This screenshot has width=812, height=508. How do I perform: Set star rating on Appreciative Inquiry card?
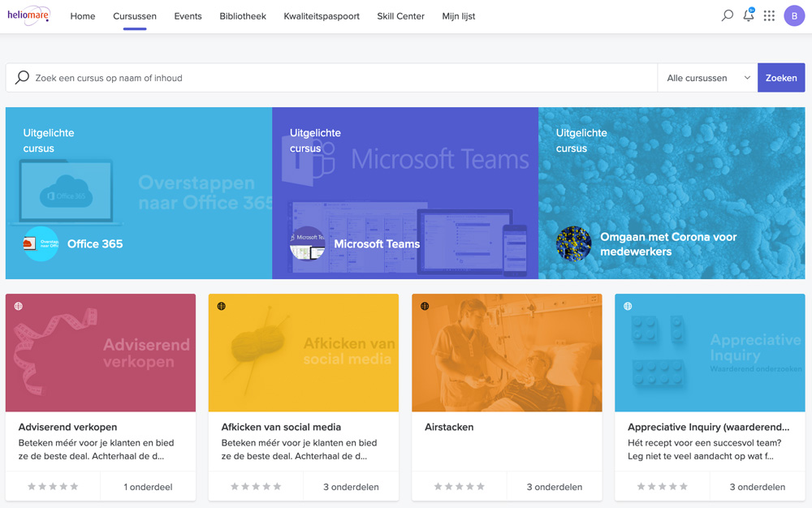[662, 487]
